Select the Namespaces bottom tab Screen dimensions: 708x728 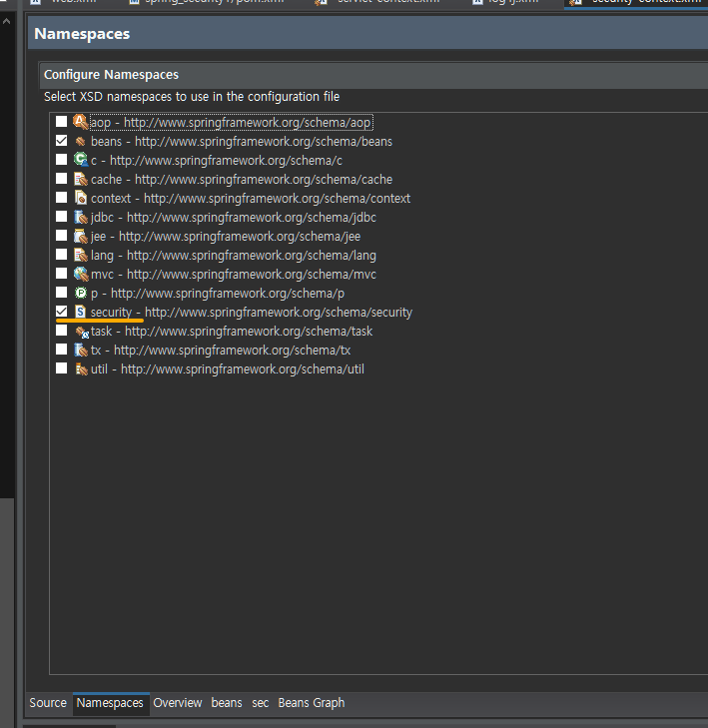point(110,703)
